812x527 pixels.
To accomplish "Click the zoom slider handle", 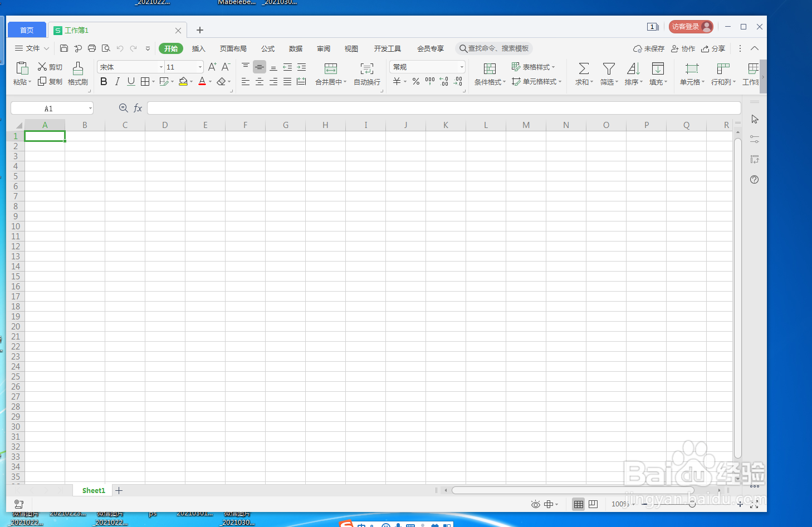I will click(x=692, y=504).
